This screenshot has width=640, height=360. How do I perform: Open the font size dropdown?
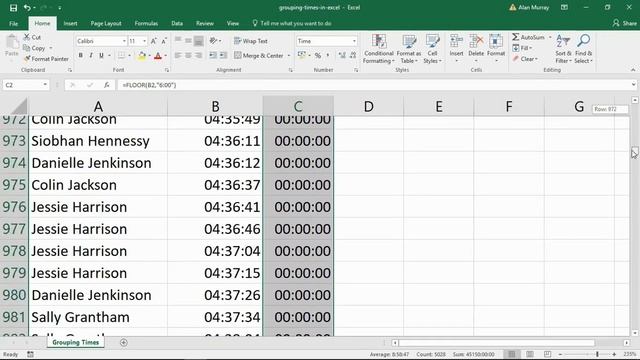tap(144, 41)
